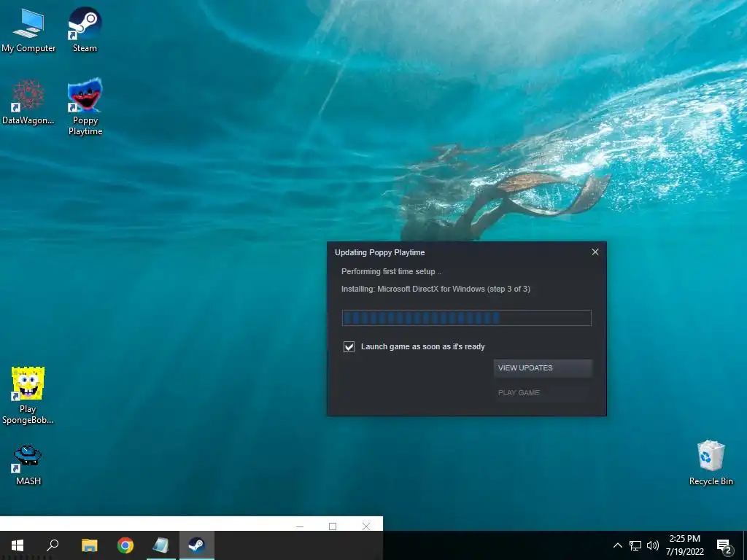Select the My Computer desktop icon
This screenshot has width=747, height=560.
[28, 29]
